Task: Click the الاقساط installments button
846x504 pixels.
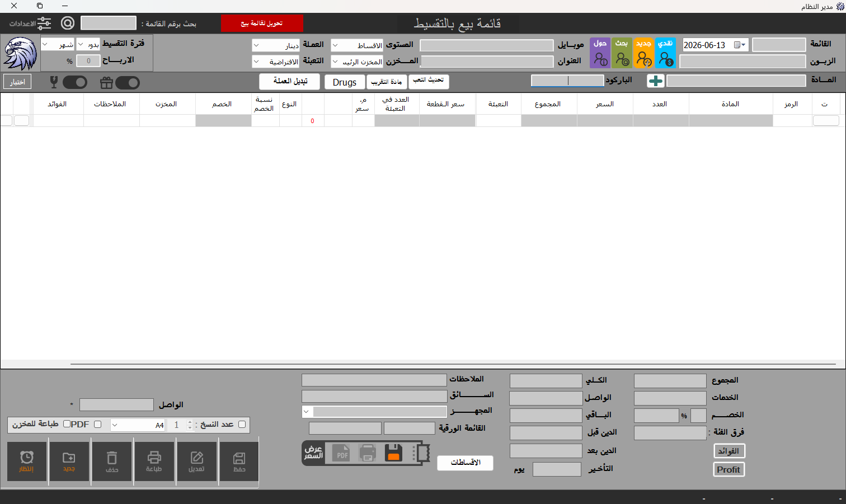Action: pyautogui.click(x=465, y=463)
